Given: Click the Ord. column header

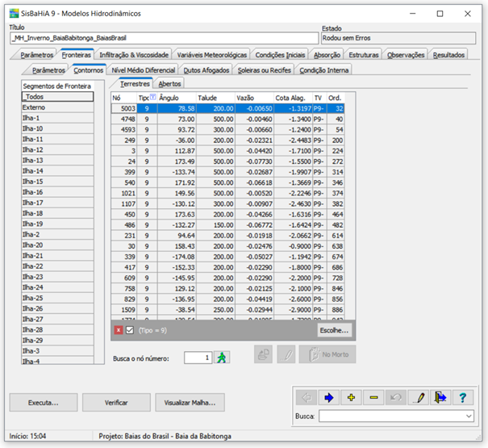Looking at the screenshot, I should tap(336, 98).
